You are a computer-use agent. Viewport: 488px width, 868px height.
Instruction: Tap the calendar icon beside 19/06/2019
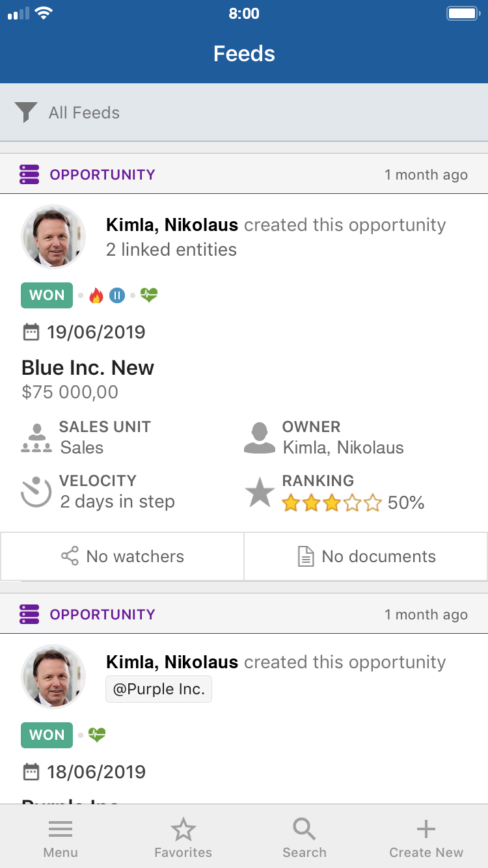[x=31, y=332]
